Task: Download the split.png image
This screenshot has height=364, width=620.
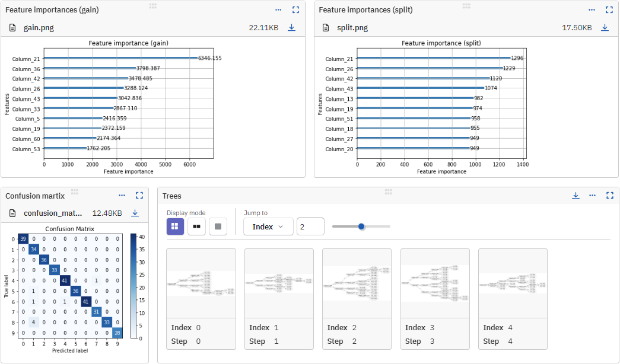Action: click(605, 27)
